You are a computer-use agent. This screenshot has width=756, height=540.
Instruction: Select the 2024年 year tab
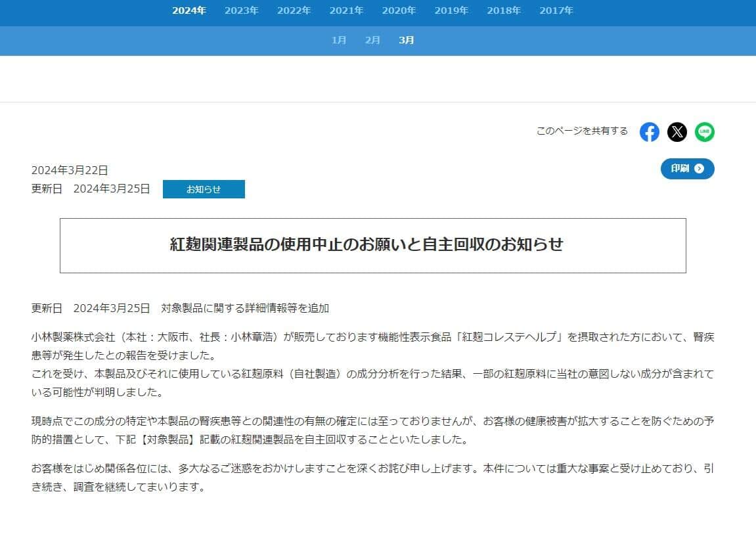189,11
